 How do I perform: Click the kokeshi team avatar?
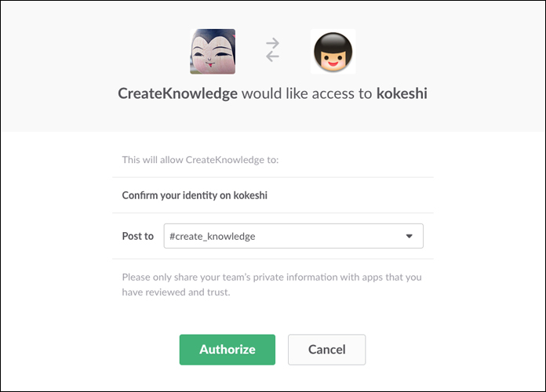[x=333, y=52]
